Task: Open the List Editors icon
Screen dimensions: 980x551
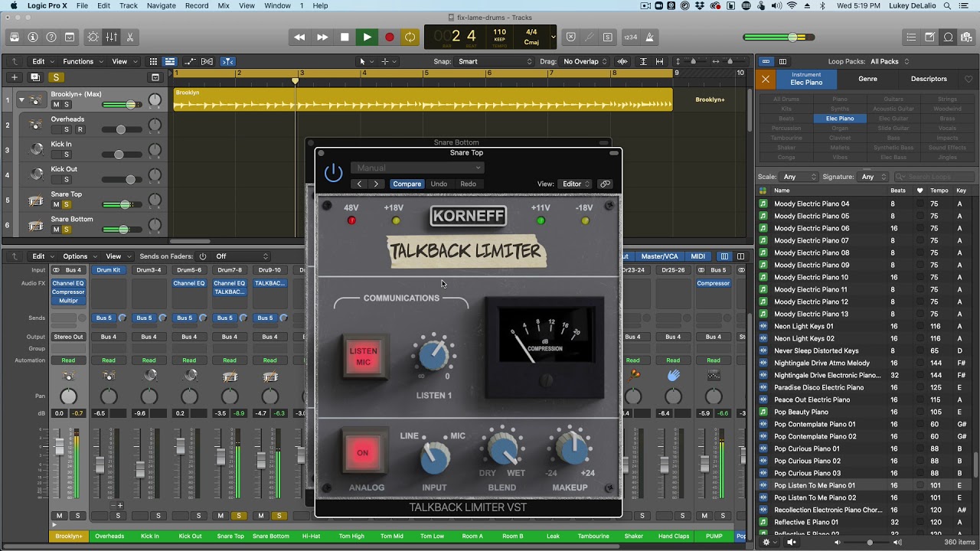Action: tap(911, 37)
